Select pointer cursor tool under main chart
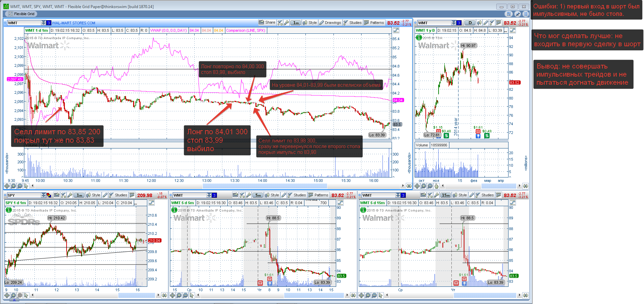644x304 pixels. pos(26,186)
